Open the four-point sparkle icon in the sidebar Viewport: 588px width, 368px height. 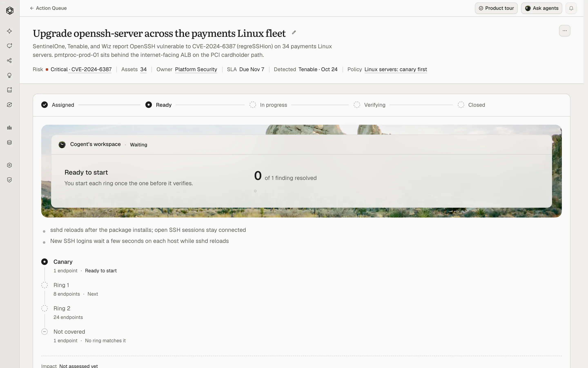[9, 31]
